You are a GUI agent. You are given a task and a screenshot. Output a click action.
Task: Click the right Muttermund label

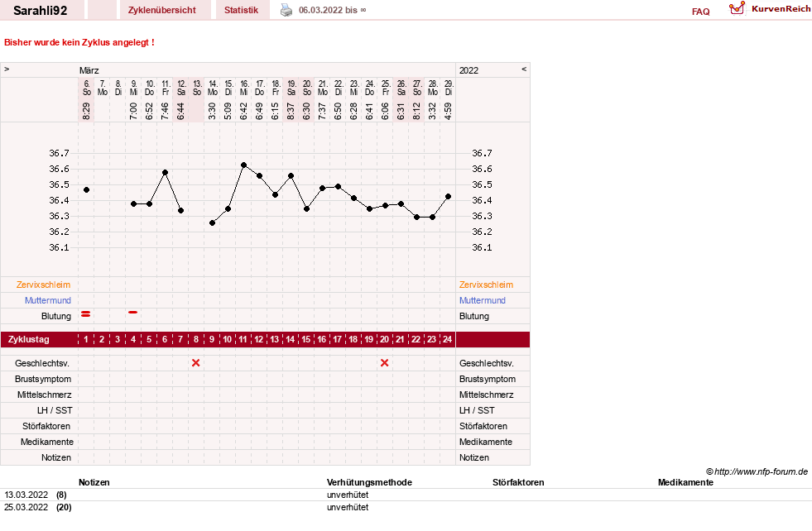482,300
